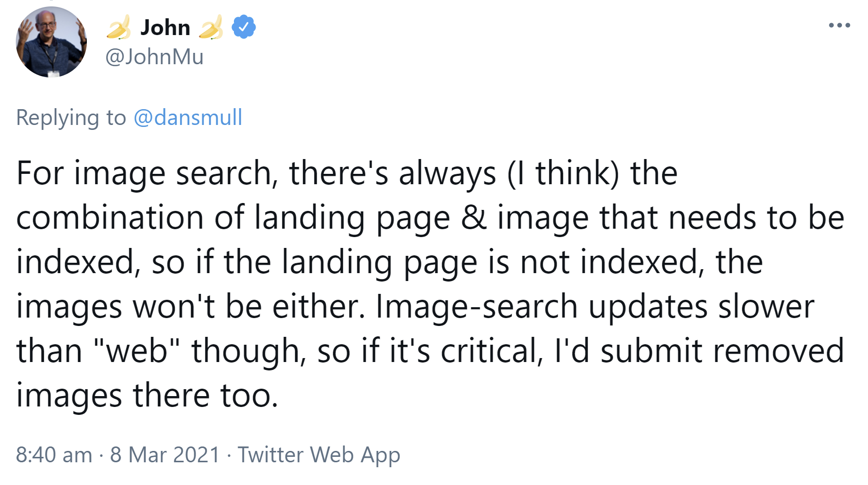Click the dot separator in the timestamp row
This screenshot has height=485, width=868.
(x=101, y=454)
